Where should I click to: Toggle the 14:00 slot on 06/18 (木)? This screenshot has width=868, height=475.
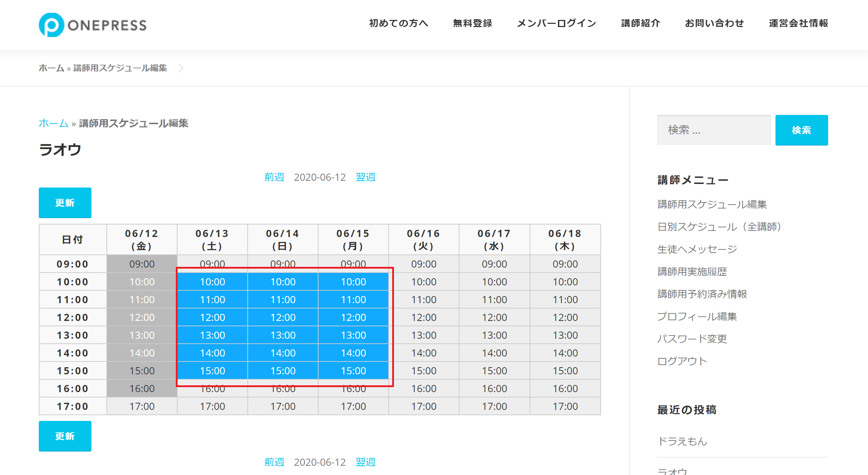(565, 353)
